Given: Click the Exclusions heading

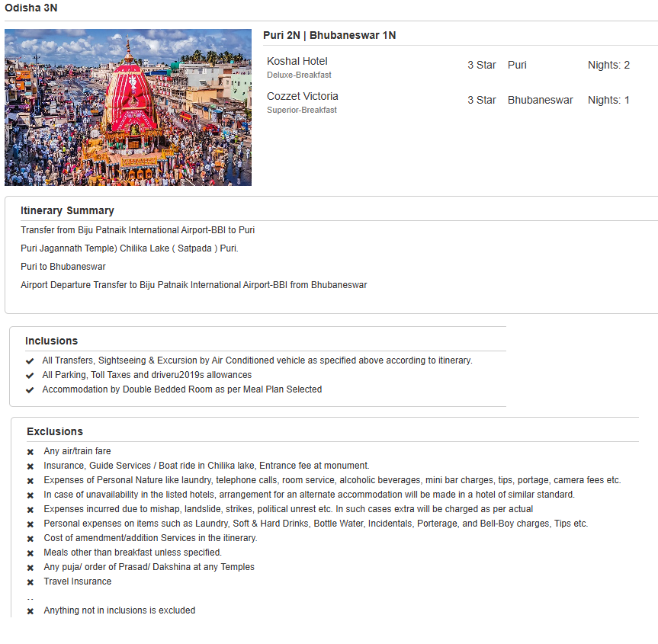Looking at the screenshot, I should [55, 431].
